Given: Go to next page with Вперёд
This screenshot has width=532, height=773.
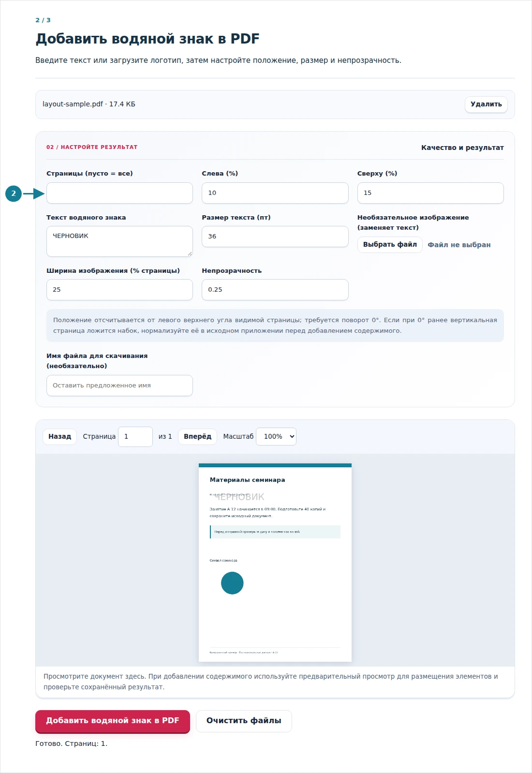Looking at the screenshot, I should click(x=197, y=437).
